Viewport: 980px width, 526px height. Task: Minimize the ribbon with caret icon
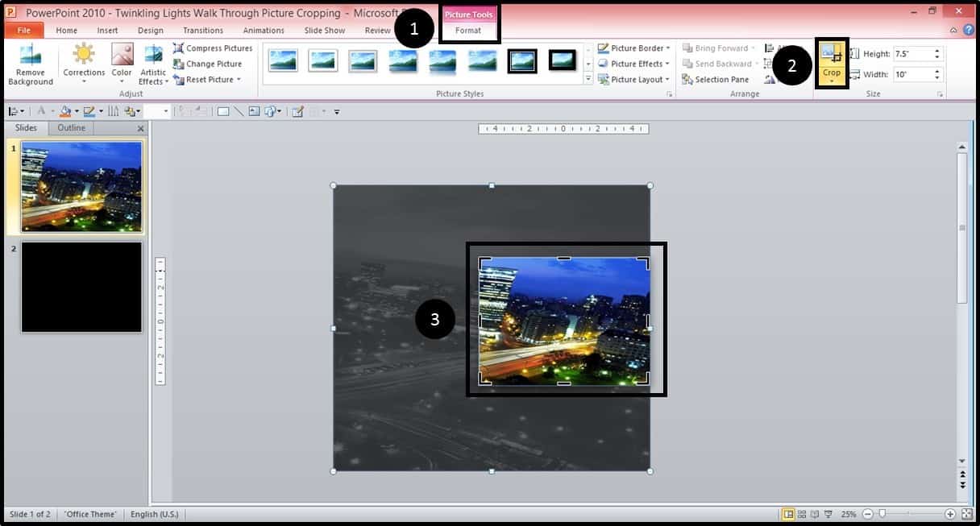[953, 31]
